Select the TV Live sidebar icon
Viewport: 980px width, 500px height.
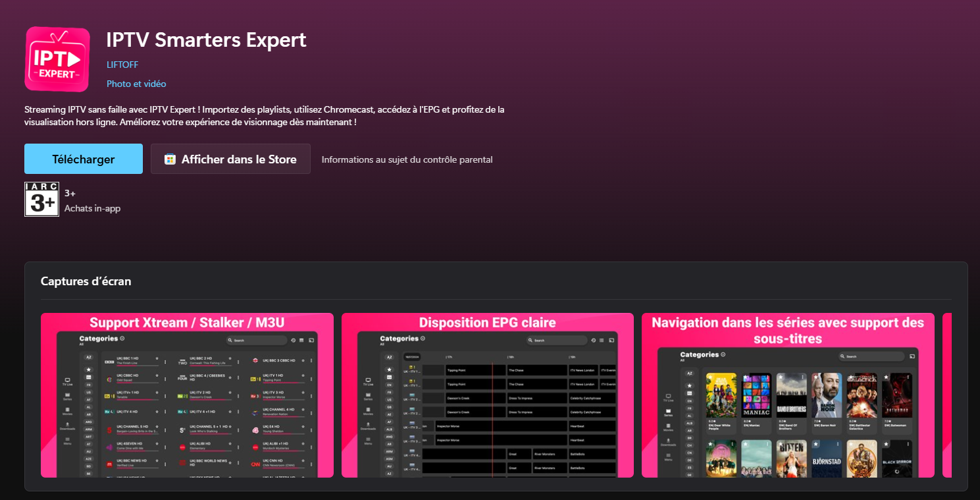67,381
